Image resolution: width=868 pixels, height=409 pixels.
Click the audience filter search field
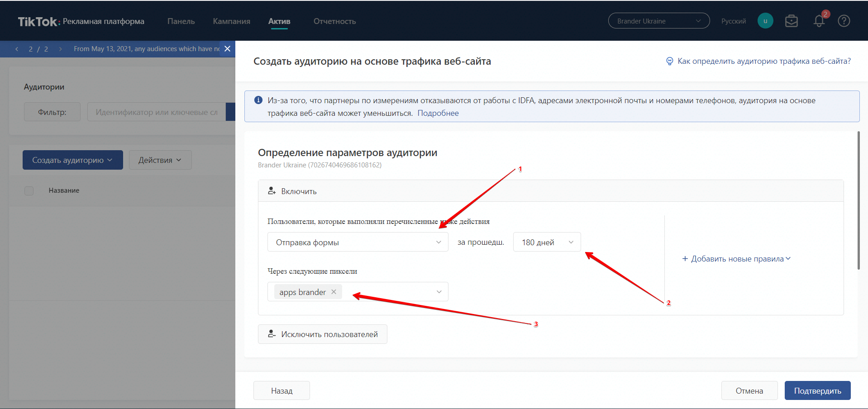(157, 112)
